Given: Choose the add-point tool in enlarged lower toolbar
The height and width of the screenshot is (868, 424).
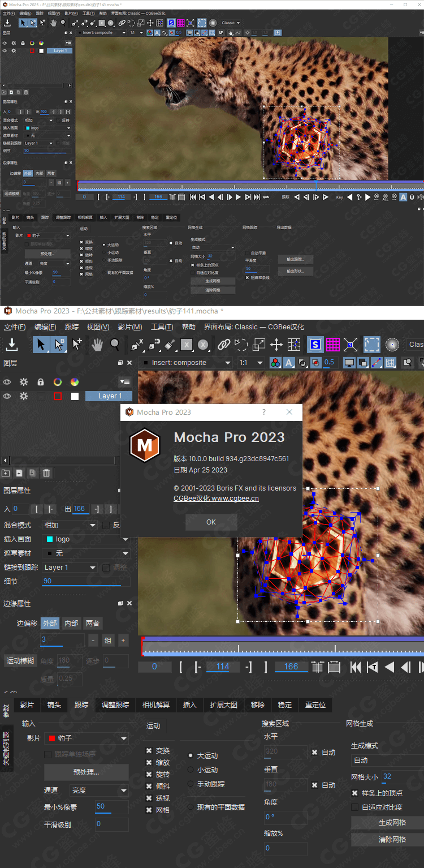Looking at the screenshot, I should tap(77, 344).
